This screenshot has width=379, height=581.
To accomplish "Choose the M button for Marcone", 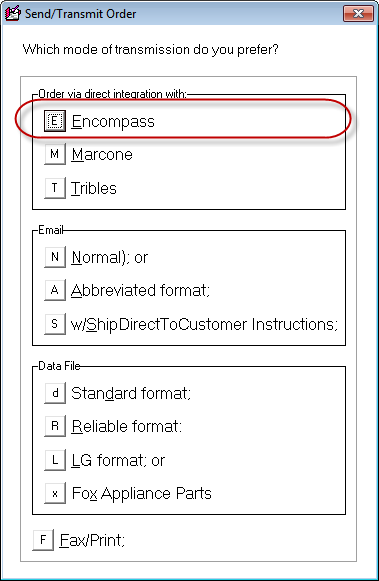I will [x=55, y=154].
